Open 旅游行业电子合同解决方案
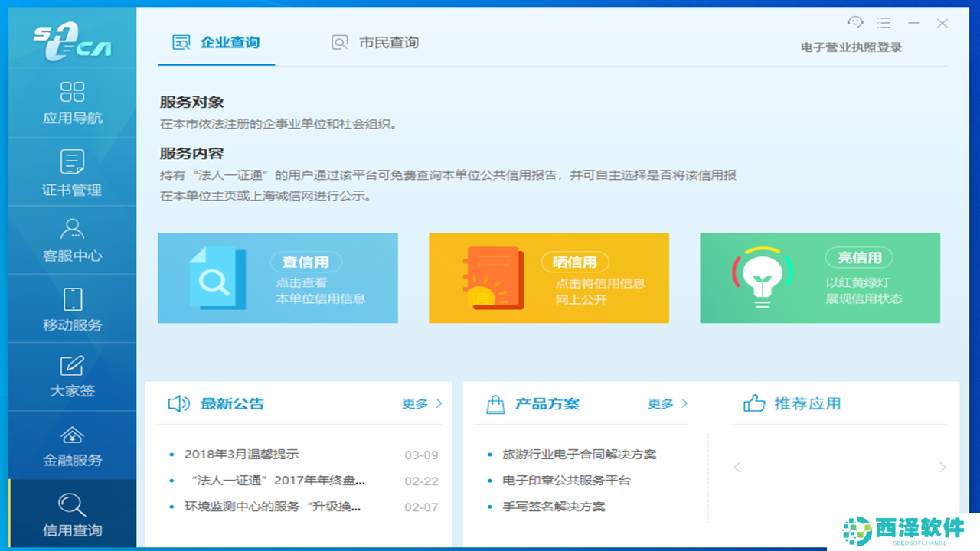The image size is (980, 551). (x=579, y=455)
